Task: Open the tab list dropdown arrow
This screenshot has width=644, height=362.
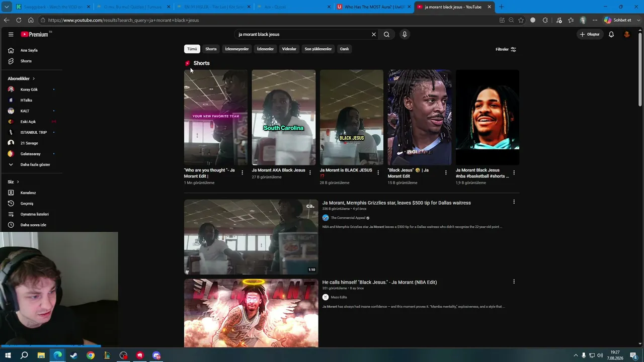Action: (x=7, y=7)
